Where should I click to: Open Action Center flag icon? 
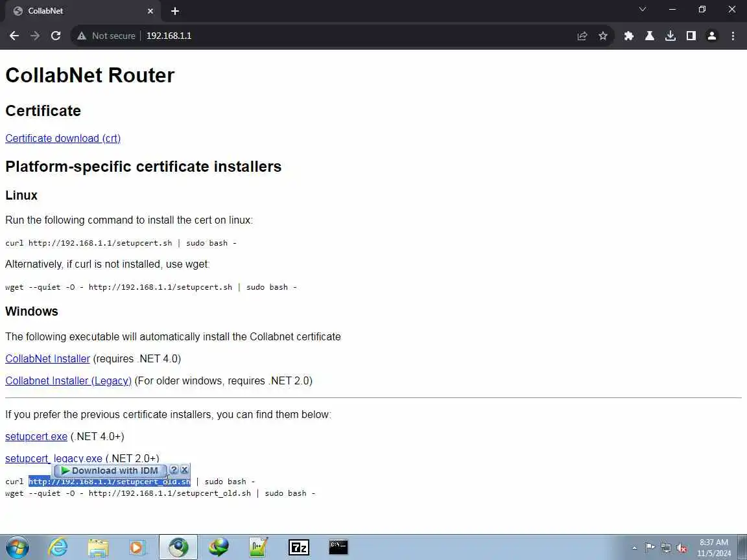click(649, 548)
